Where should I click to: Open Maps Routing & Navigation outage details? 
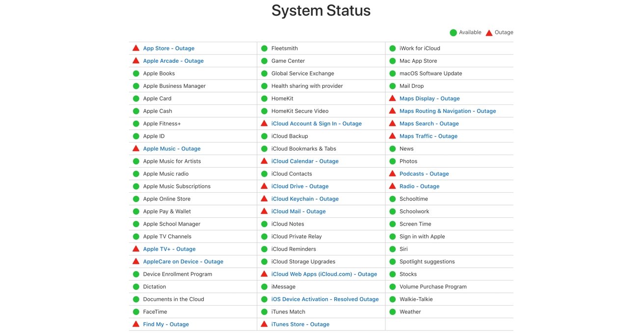pyautogui.click(x=447, y=111)
